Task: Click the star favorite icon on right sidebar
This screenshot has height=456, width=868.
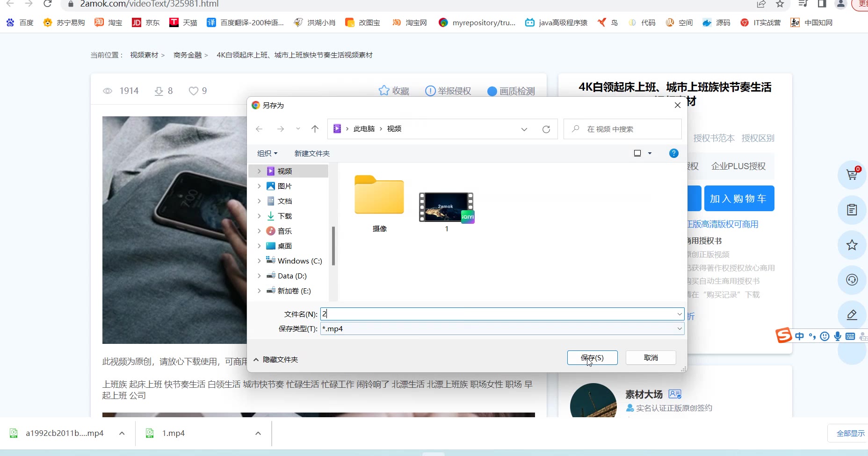Action: coord(852,245)
